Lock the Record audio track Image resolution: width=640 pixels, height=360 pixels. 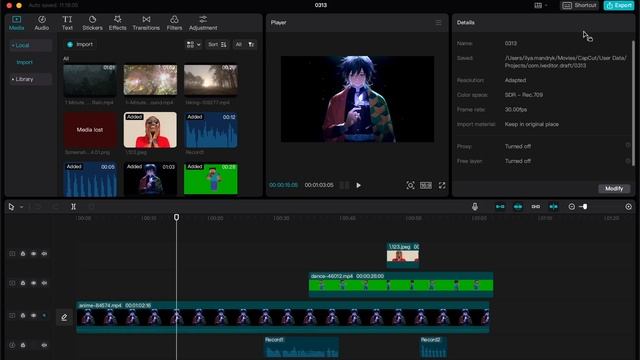click(x=23, y=345)
